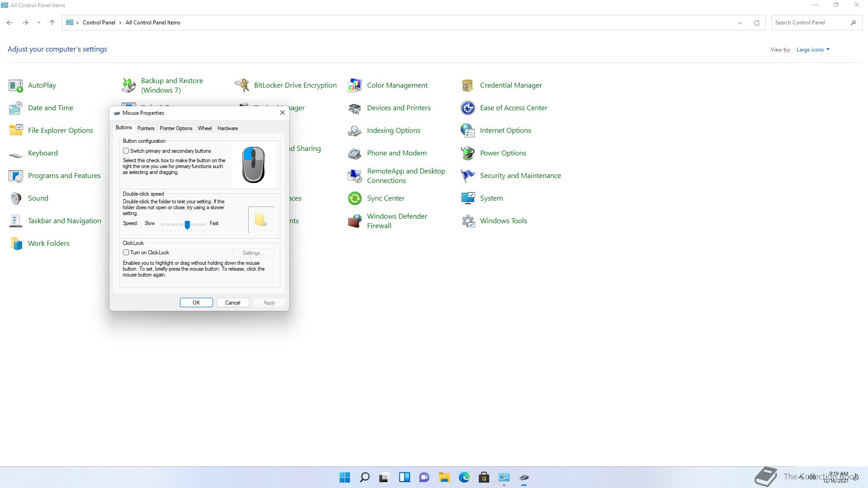This screenshot has height=488, width=868.
Task: Open the Date and Time icon
Action: 16,108
